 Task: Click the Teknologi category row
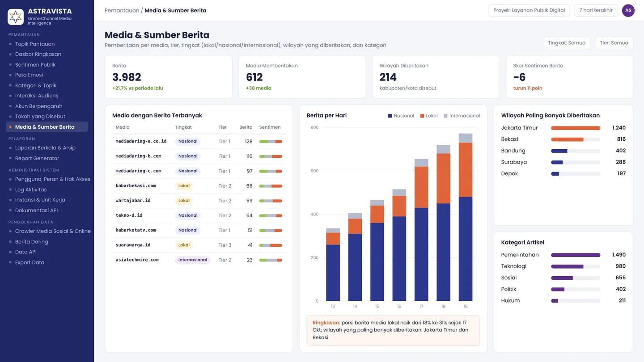click(563, 266)
